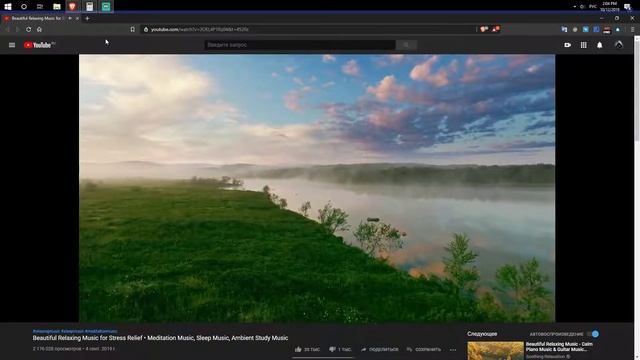Show hidden system tray icons
Viewport: 640px width, 360px height.
[x=574, y=7]
